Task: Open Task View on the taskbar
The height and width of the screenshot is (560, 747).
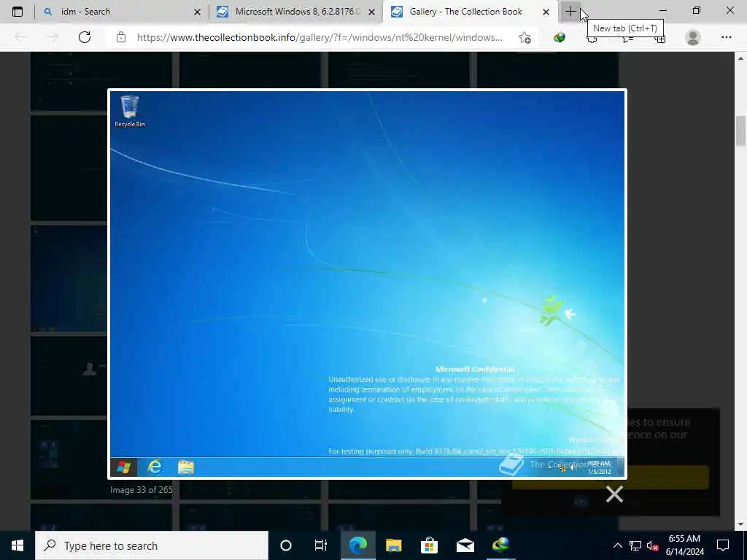Action: coord(321,545)
